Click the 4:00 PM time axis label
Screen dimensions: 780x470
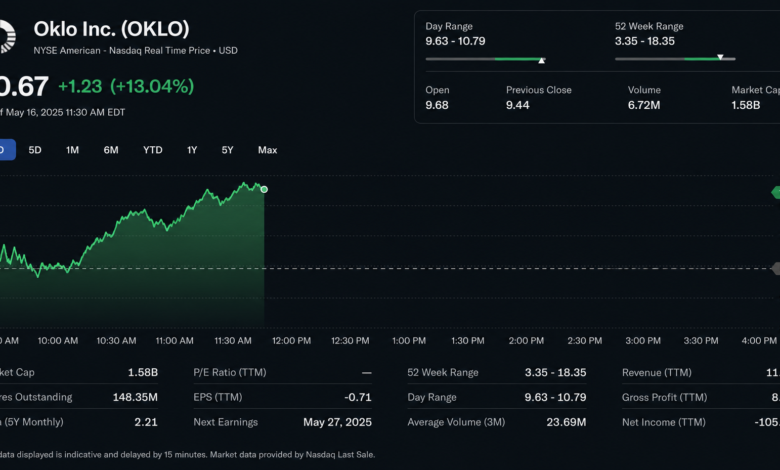click(759, 341)
